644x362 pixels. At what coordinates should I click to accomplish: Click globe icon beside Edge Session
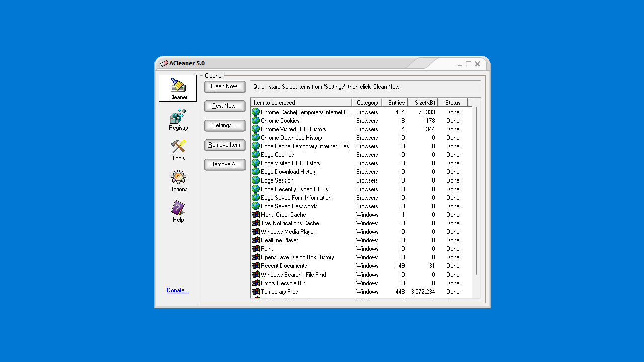pos(256,180)
